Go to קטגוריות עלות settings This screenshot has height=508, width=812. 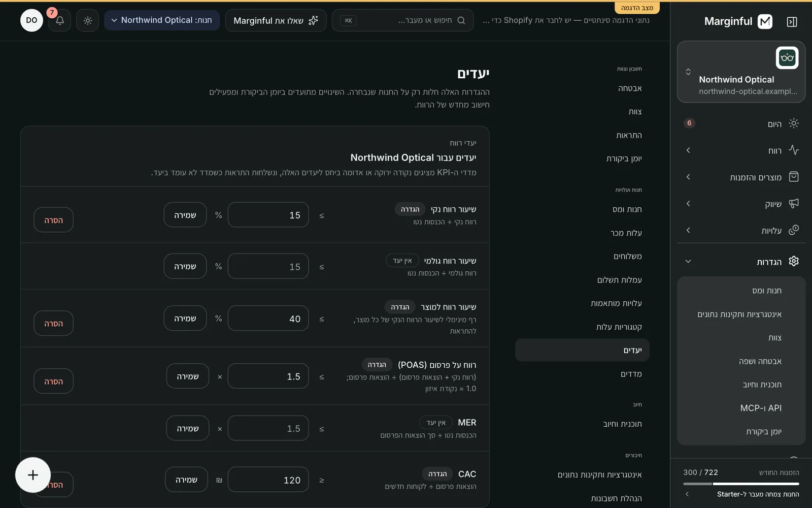(582, 327)
